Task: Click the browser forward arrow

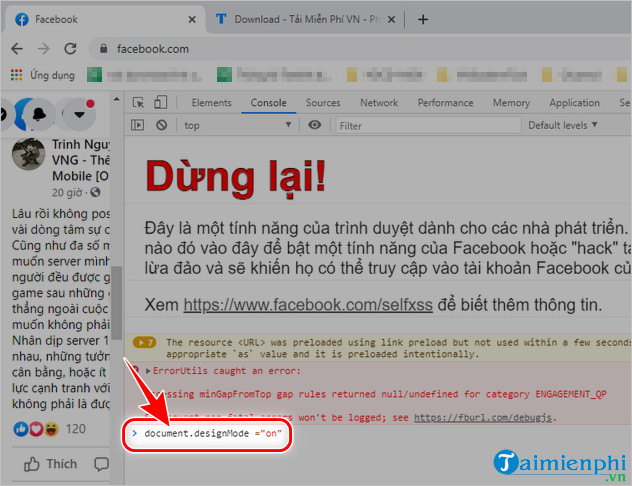Action: coord(44,49)
